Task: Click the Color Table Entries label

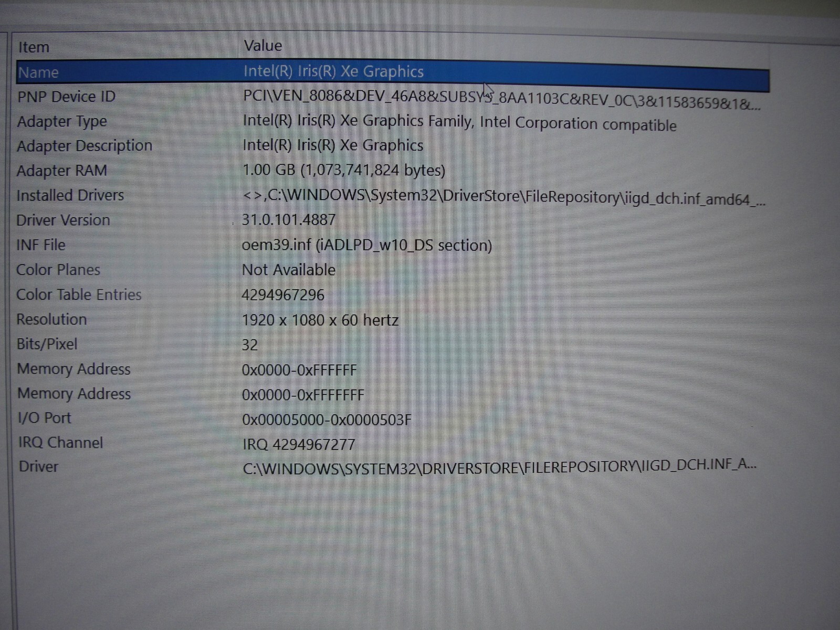Action: (79, 295)
